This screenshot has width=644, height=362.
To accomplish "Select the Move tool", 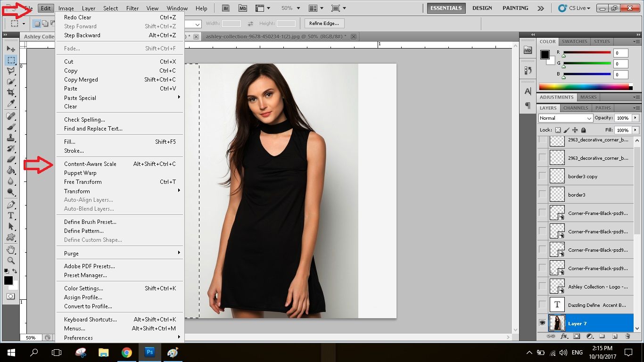I will tap(11, 49).
